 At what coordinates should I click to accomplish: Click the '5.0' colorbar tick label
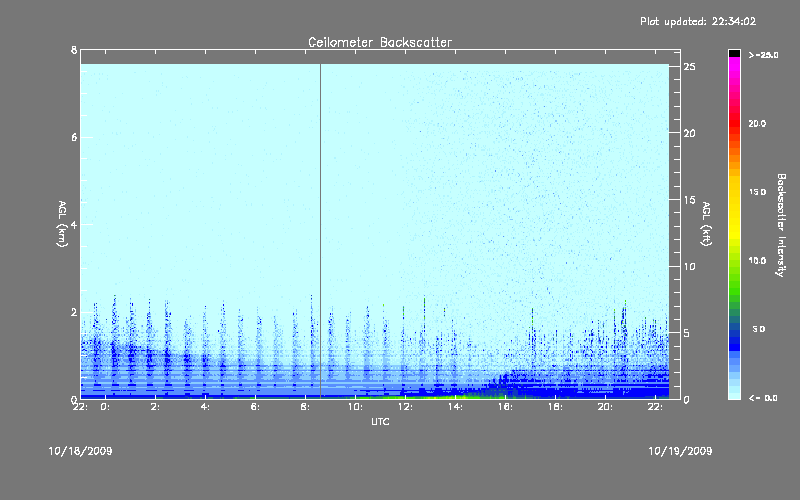tap(759, 329)
